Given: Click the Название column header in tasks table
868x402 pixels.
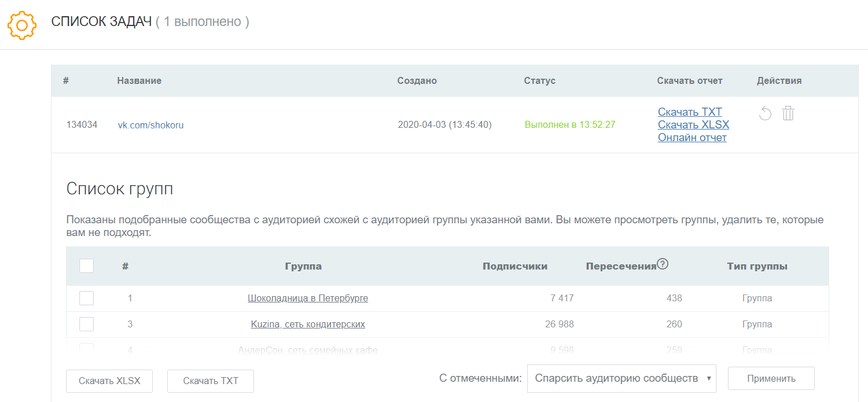Looking at the screenshot, I should point(139,80).
